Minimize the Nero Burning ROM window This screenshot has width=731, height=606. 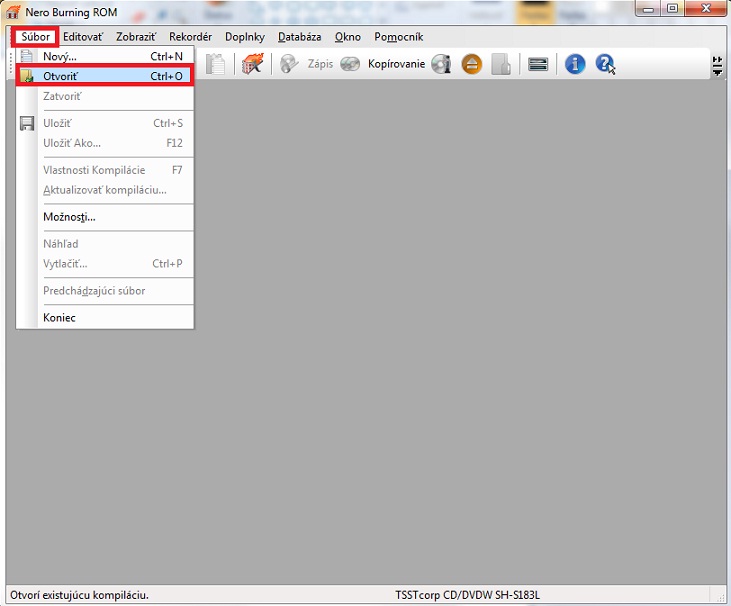(648, 8)
